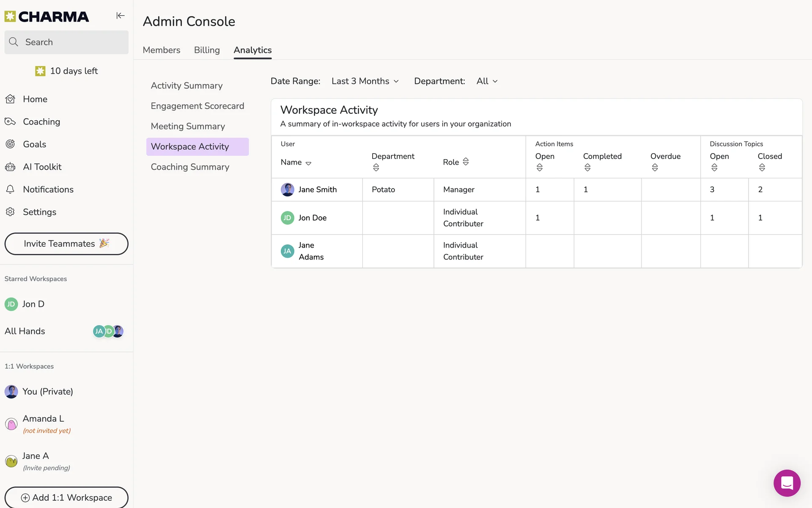Open AI Toolkit robot icon
Image resolution: width=812 pixels, height=508 pixels.
pyautogui.click(x=11, y=167)
